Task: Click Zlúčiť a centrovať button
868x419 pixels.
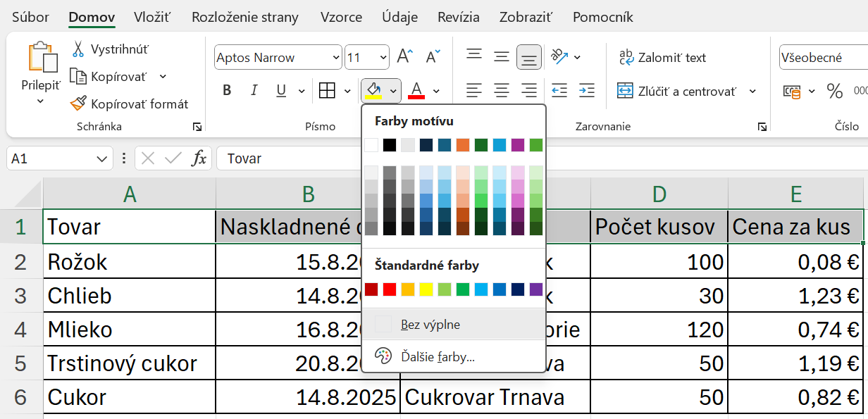Action: pos(676,92)
